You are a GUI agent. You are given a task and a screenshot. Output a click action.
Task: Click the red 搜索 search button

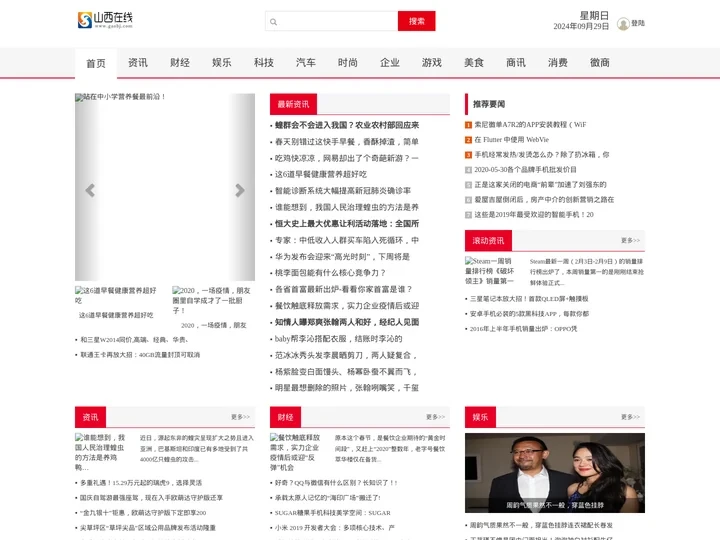pyautogui.click(x=416, y=21)
